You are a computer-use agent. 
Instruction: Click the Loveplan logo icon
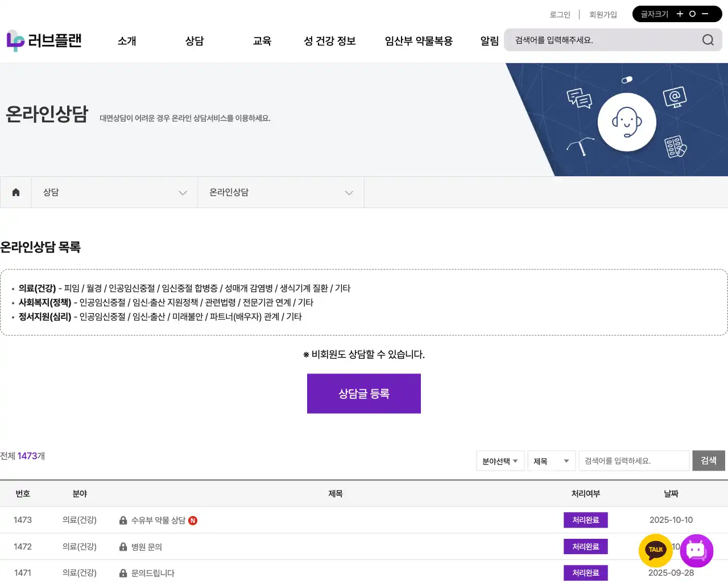click(15, 40)
